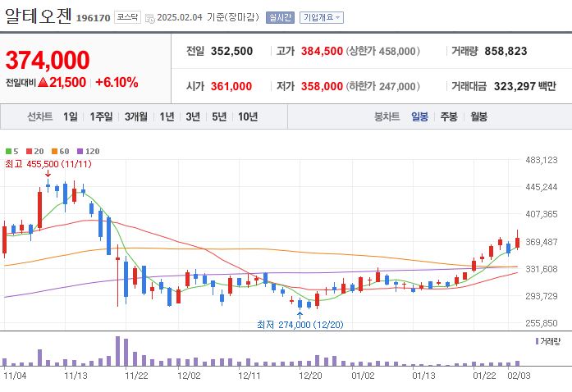Image resolution: width=572 pixels, height=392 pixels.
Task: Click the red 20-day moving average swatch
Action: tap(30, 152)
